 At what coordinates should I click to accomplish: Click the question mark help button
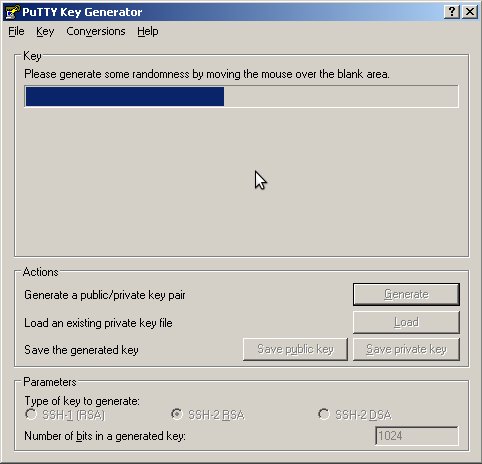452,12
